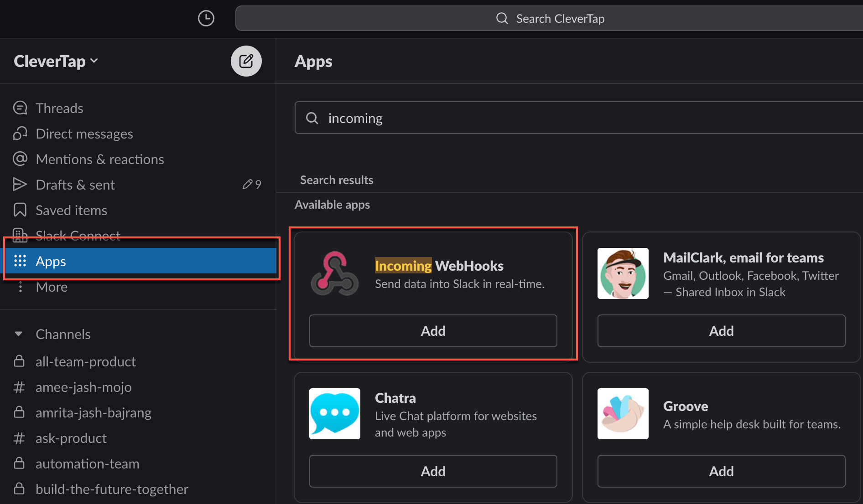Image resolution: width=863 pixels, height=504 pixels.
Task: Open the CleverTap workspace dropdown menu
Action: click(56, 61)
